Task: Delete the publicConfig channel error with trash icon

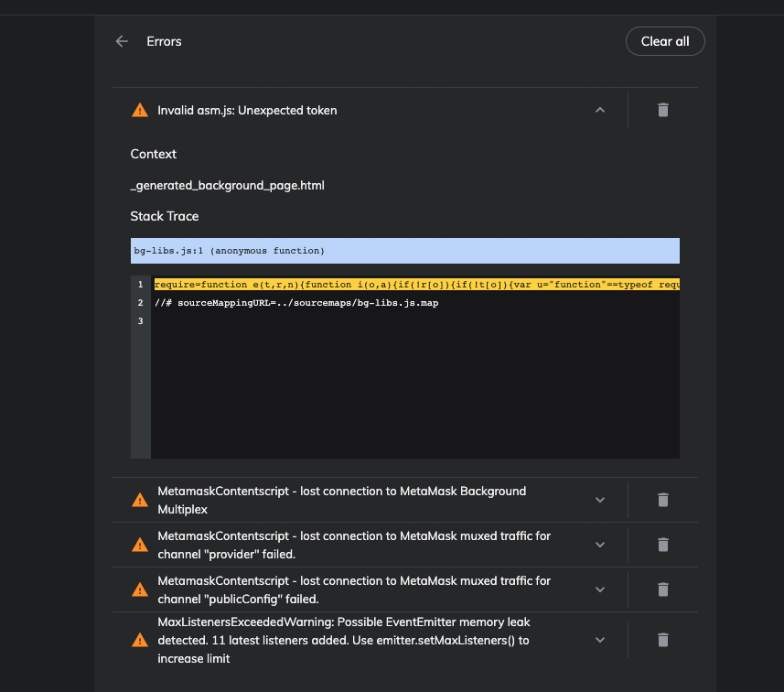Action: [662, 589]
